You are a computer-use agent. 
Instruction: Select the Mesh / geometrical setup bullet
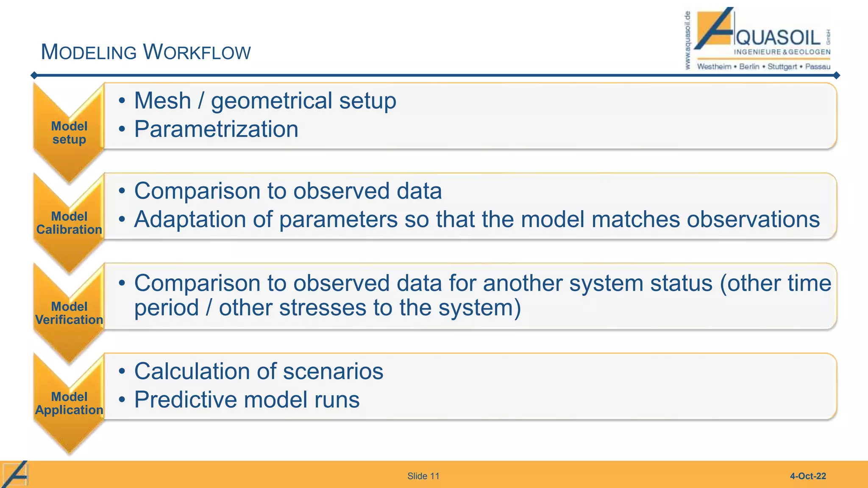[265, 101]
